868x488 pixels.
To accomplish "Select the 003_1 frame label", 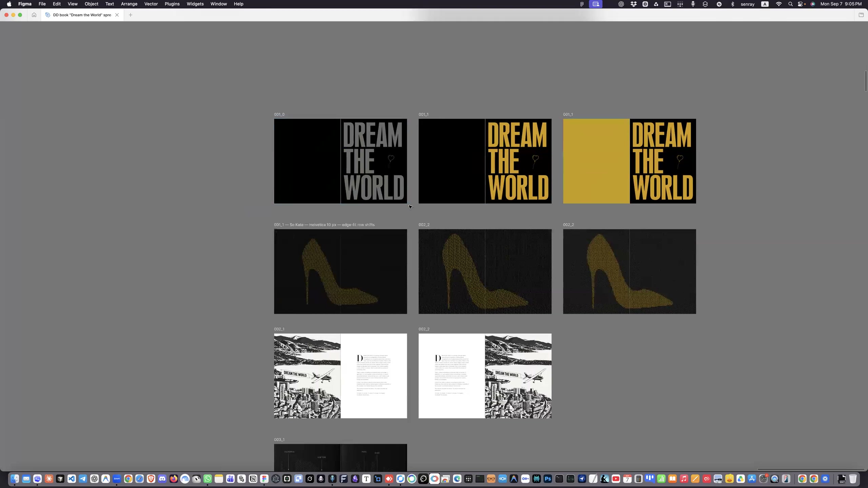I will coord(279,440).
